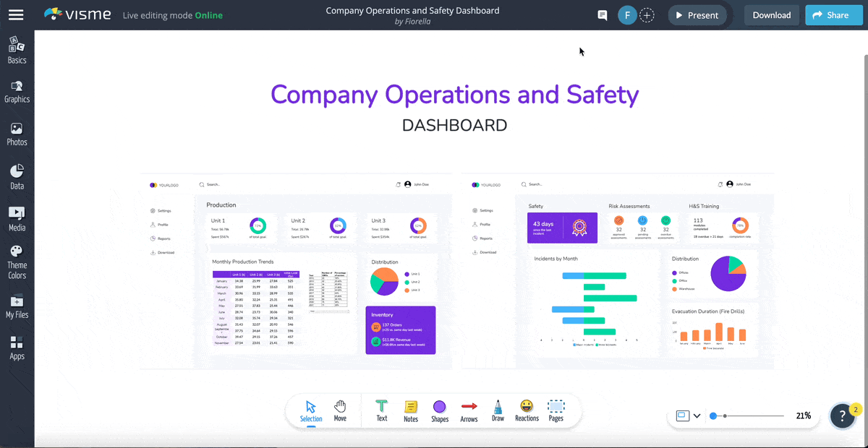
Task: Open the Basics panel
Action: pos(17,49)
